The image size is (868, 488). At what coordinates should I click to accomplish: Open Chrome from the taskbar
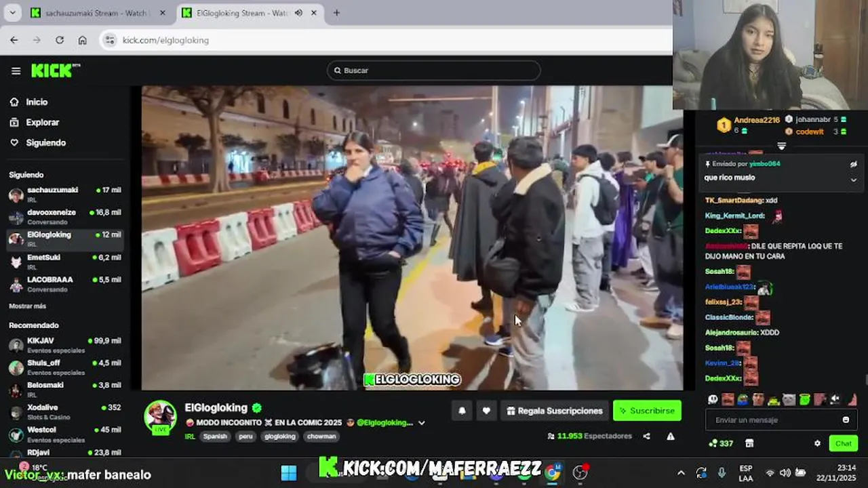click(x=553, y=472)
